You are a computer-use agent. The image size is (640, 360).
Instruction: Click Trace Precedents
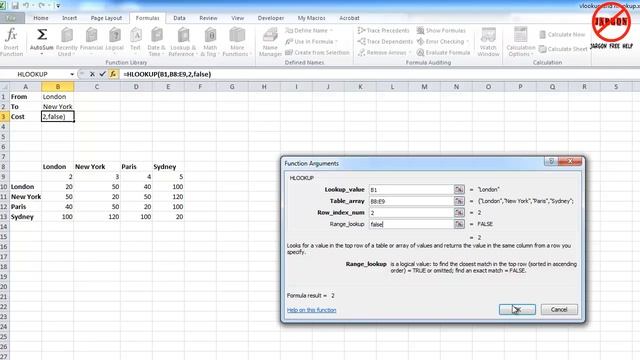[x=383, y=31]
